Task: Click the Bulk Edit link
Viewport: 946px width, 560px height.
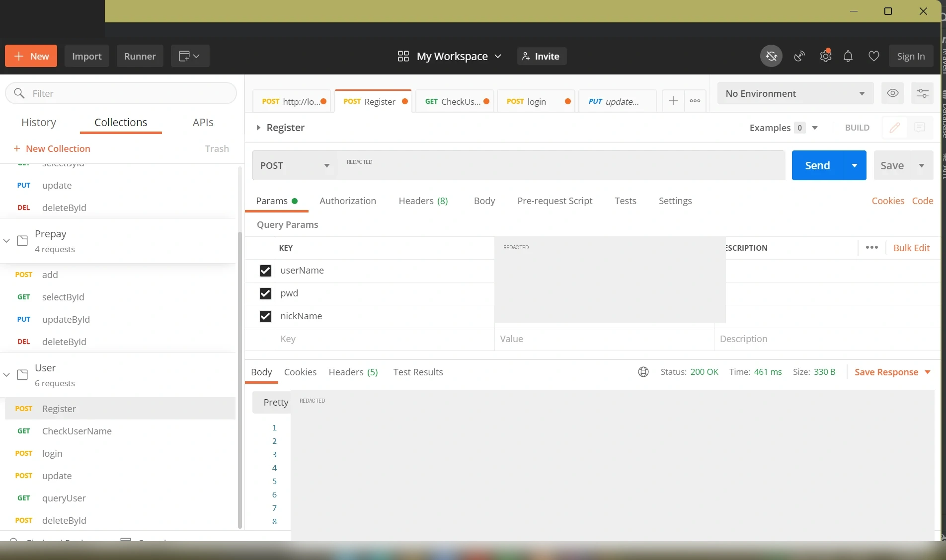Action: 911,248
